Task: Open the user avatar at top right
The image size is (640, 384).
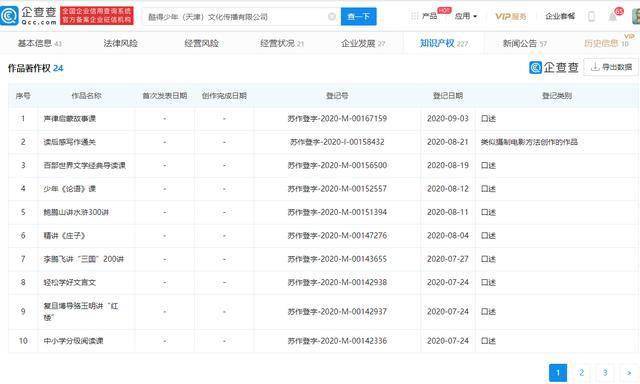Action: pyautogui.click(x=636, y=16)
